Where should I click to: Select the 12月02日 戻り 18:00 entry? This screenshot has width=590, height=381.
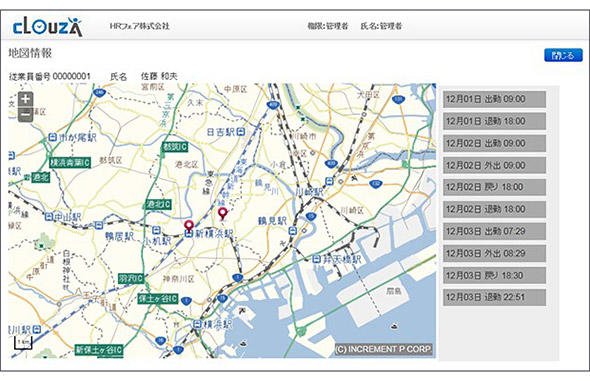[x=494, y=187]
